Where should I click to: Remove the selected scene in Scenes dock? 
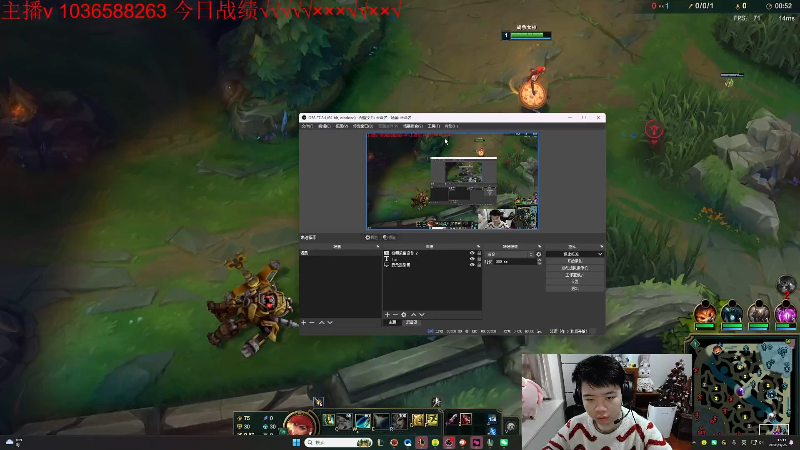(312, 322)
